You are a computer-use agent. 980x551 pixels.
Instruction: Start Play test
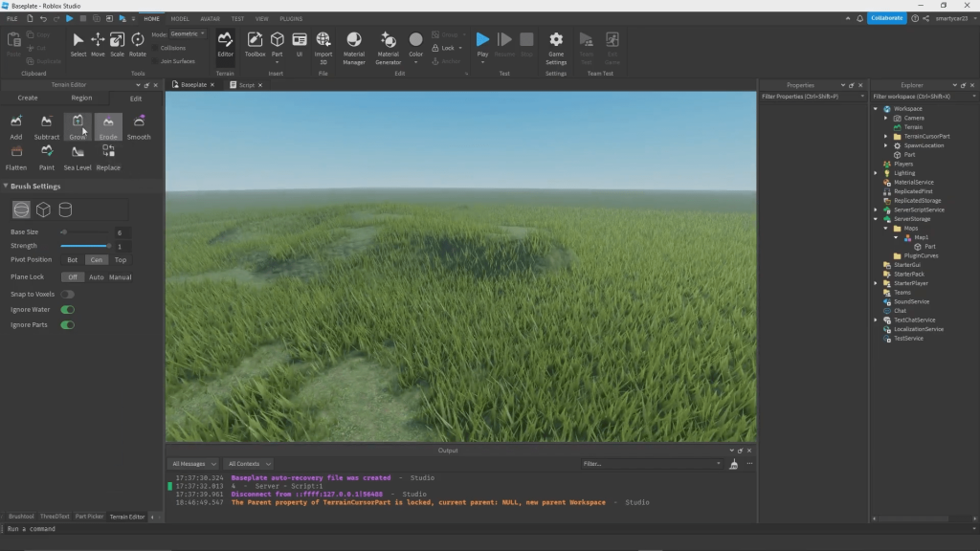(482, 44)
